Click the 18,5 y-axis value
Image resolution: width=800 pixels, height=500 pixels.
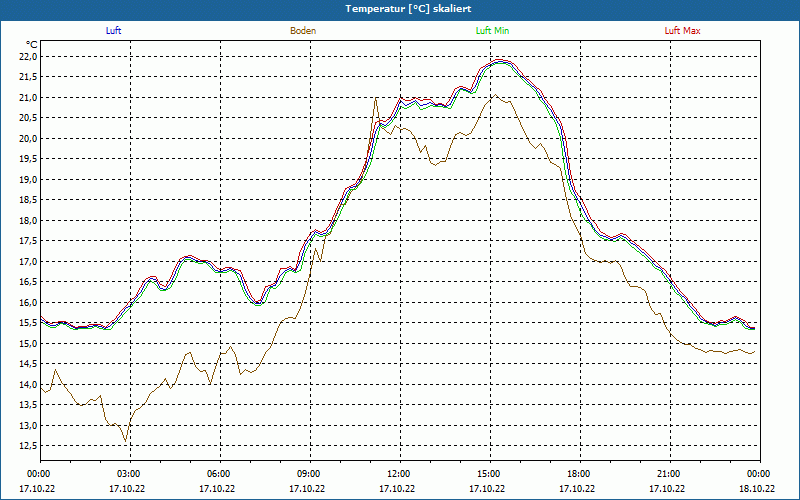tap(27, 200)
